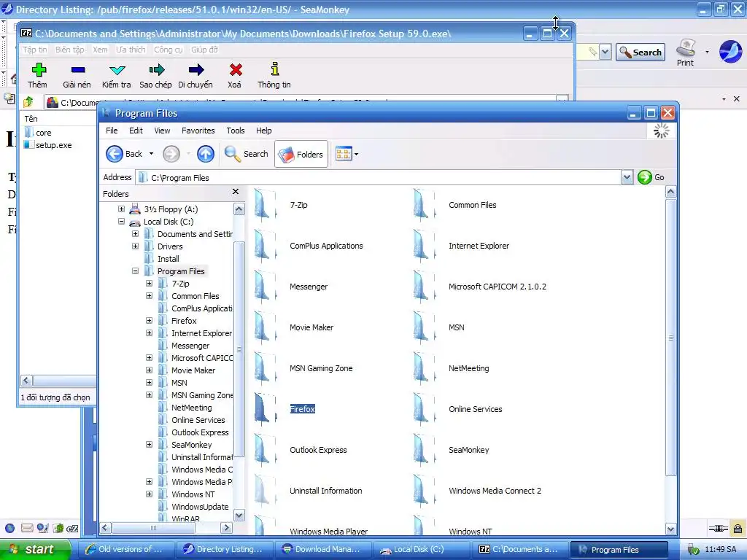Open the Tập tin menu in 7-Zip
This screenshot has width=747, height=560.
click(35, 50)
